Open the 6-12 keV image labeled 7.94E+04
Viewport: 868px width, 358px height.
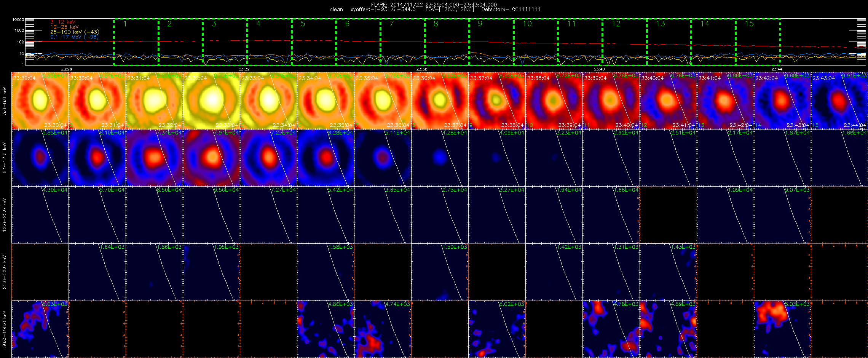[x=211, y=158]
